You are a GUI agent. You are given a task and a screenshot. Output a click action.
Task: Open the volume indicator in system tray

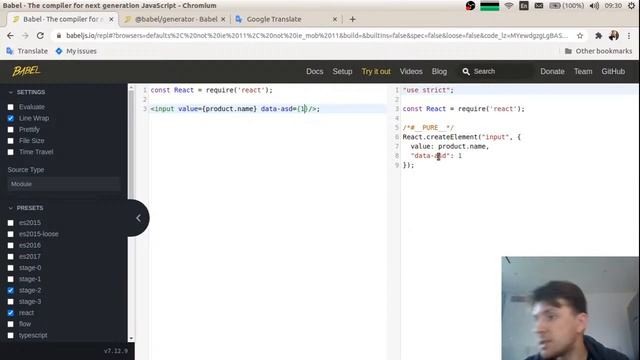(x=594, y=6)
